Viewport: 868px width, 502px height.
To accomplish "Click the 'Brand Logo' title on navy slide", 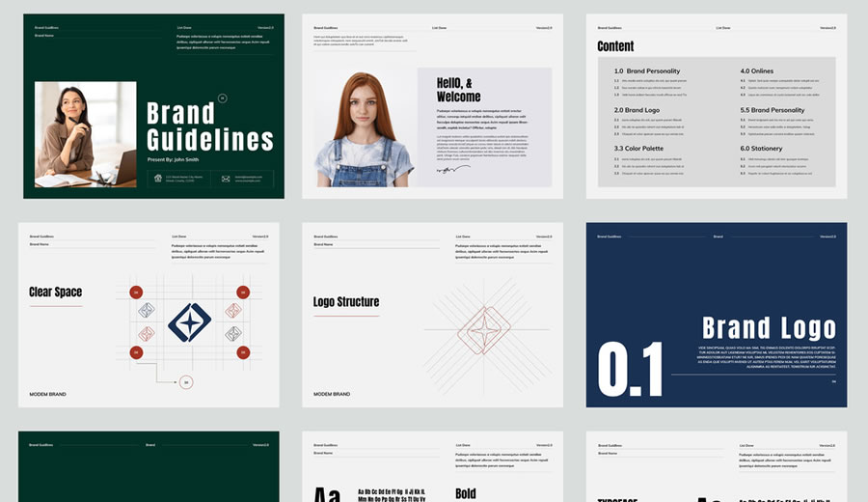I will coord(769,328).
